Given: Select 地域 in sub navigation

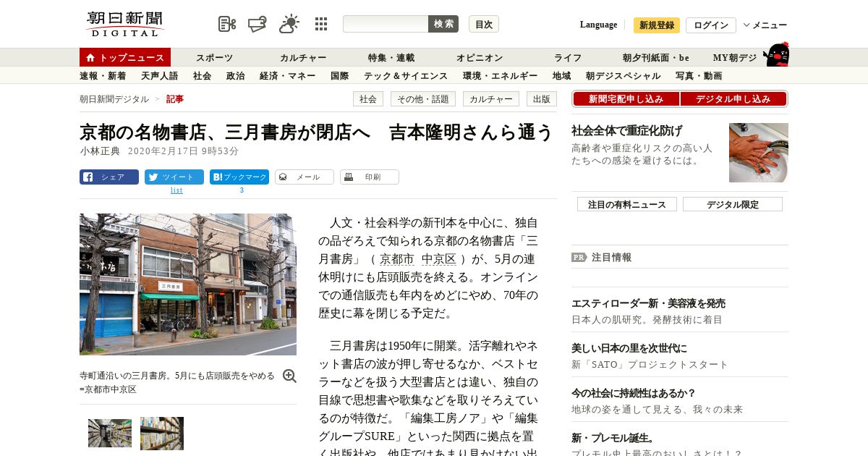Looking at the screenshot, I should pos(561,76).
